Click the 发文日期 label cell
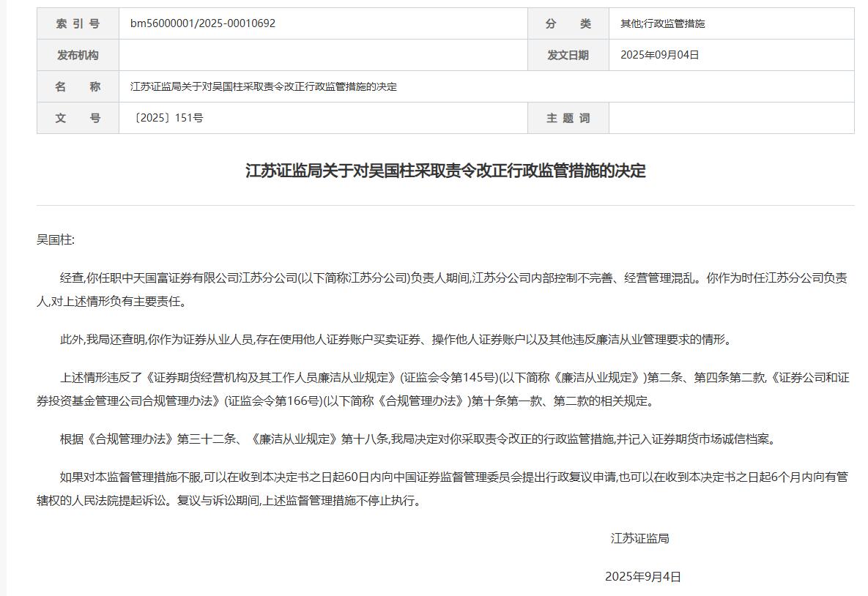 568,55
